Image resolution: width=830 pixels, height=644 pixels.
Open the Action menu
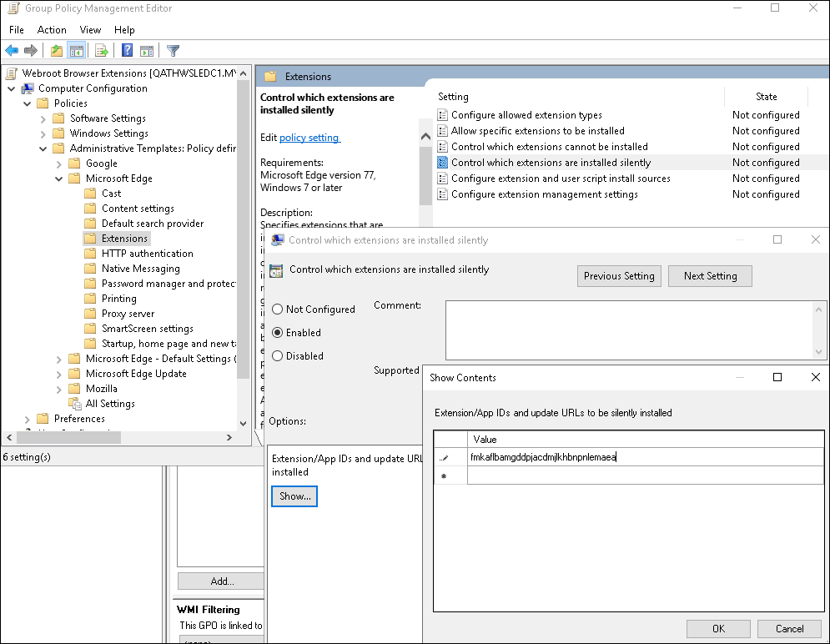[51, 29]
